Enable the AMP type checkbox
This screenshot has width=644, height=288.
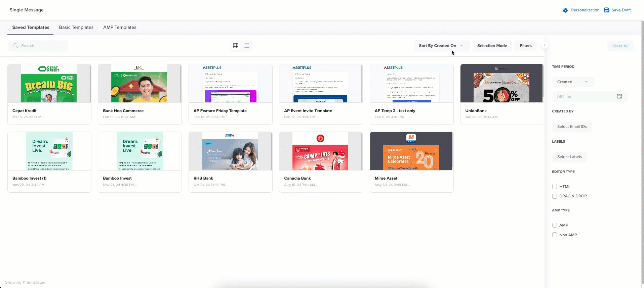click(x=555, y=225)
